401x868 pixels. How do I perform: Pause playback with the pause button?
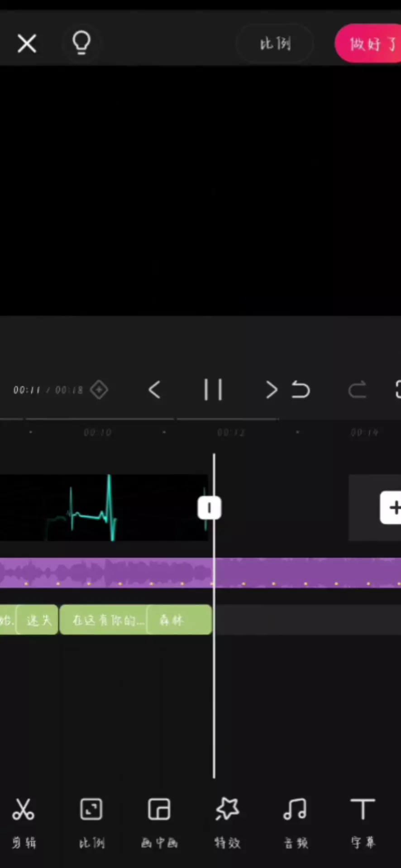213,390
